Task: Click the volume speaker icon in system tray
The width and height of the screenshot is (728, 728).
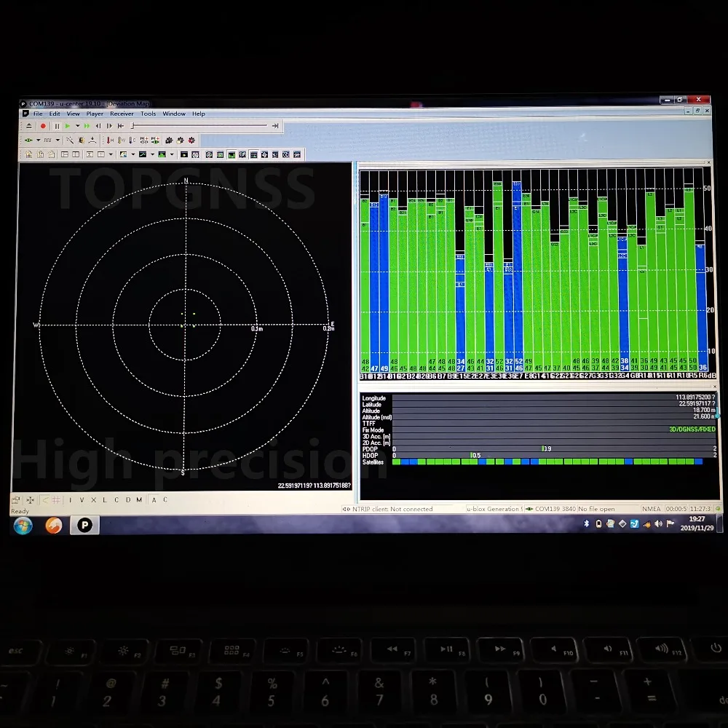Action: click(658, 523)
